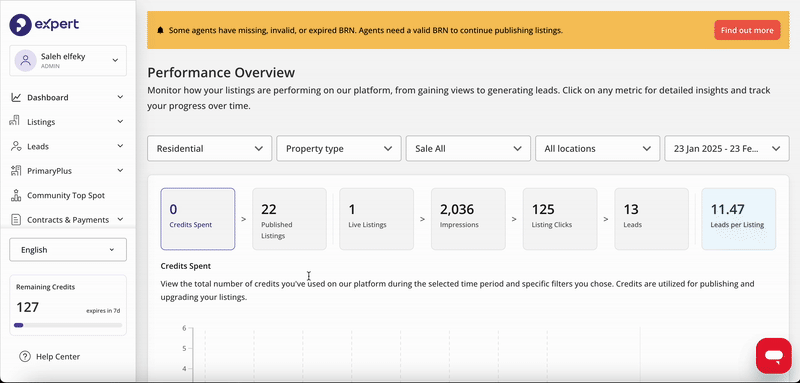This screenshot has width=800, height=383.
Task: Click the Listings buildings icon
Action: 16,121
